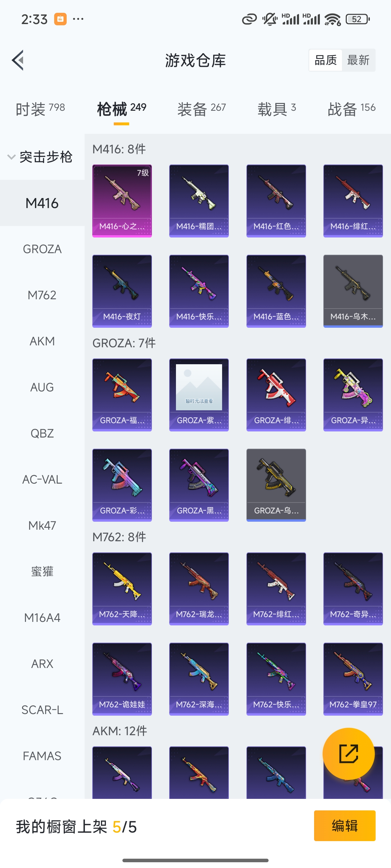Image resolution: width=391 pixels, height=868 pixels.
Task: Select AKM in the weapon sidebar
Action: (42, 341)
